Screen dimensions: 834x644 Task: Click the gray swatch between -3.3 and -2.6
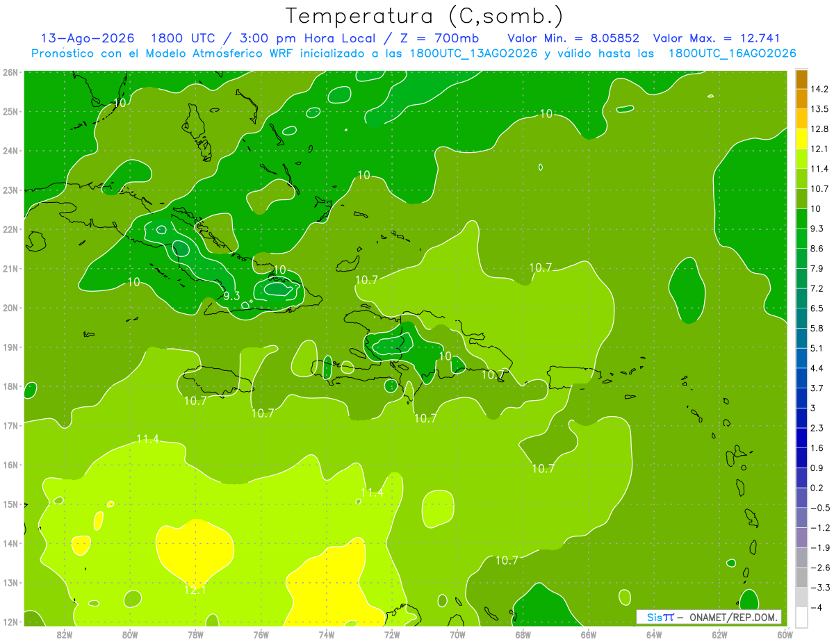click(801, 577)
